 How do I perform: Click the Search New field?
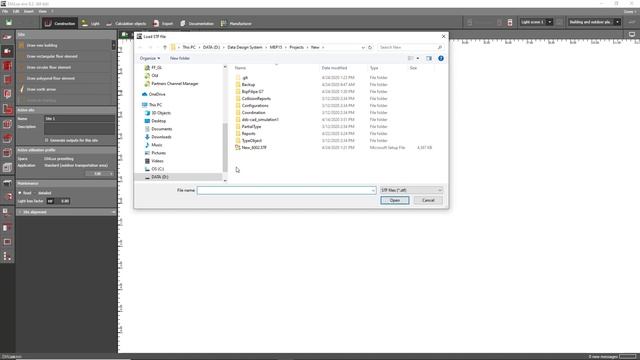pos(411,47)
